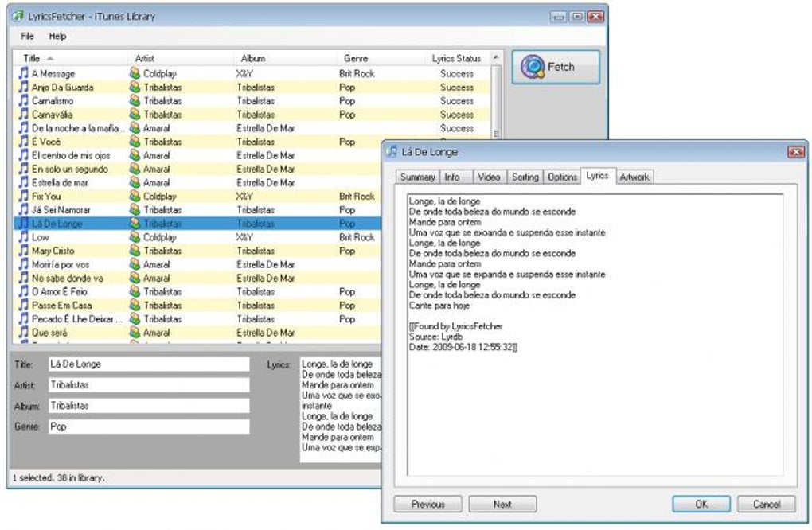Sort the library by Artist column
812x530 pixels.
(180, 58)
